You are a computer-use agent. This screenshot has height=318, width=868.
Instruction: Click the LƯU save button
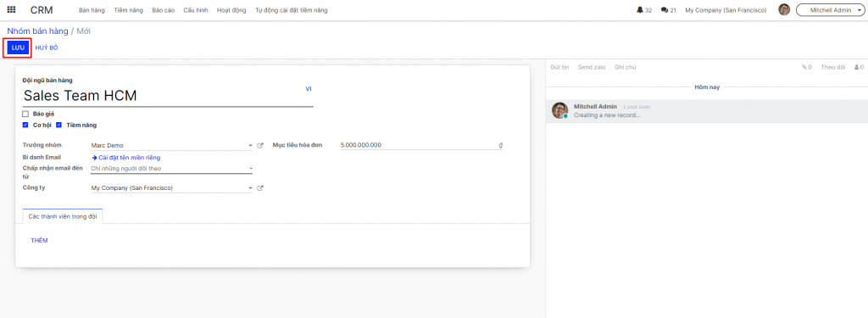click(x=19, y=47)
